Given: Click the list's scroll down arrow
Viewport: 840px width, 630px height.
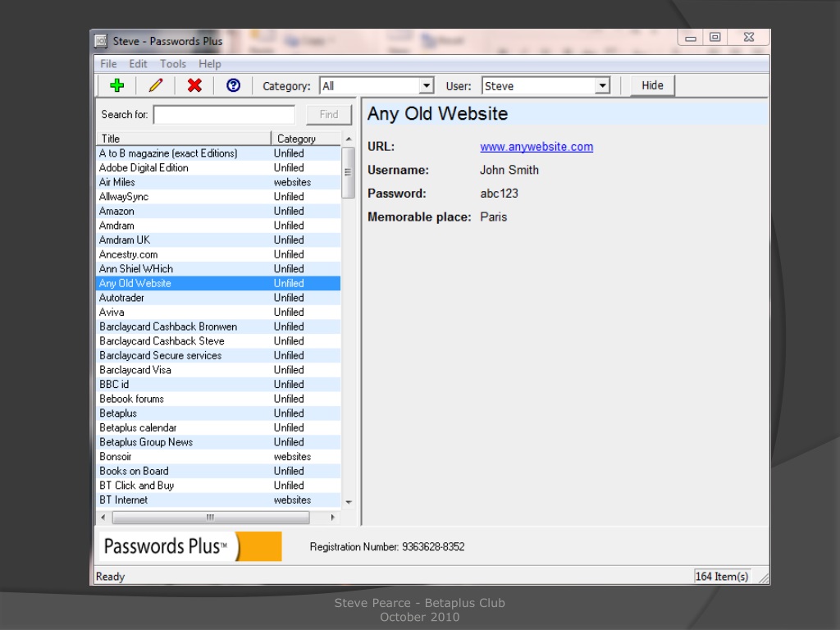Looking at the screenshot, I should click(348, 502).
